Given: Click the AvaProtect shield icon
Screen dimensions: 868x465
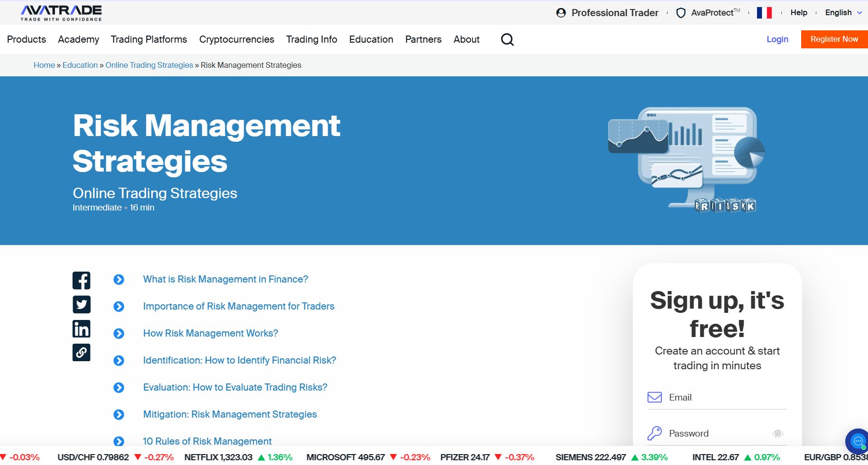Looking at the screenshot, I should click(x=681, y=13).
